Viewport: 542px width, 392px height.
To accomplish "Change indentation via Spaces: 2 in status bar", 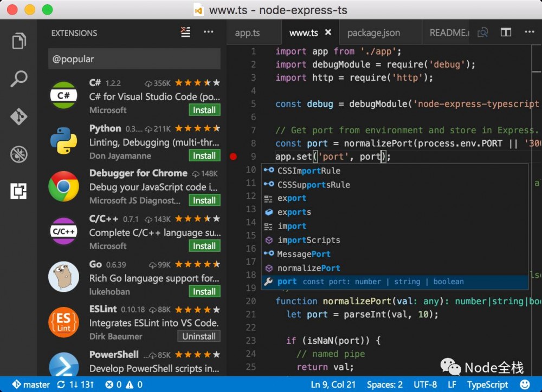I will [x=384, y=384].
